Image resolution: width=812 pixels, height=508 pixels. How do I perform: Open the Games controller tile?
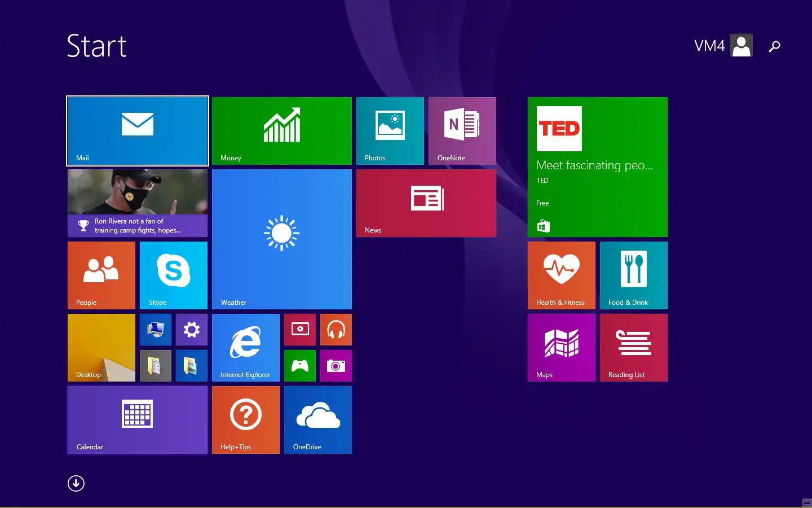tap(300, 366)
